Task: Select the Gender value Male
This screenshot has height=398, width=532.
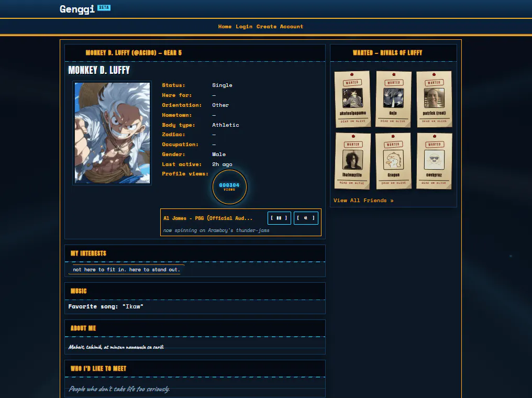Action: pos(219,154)
